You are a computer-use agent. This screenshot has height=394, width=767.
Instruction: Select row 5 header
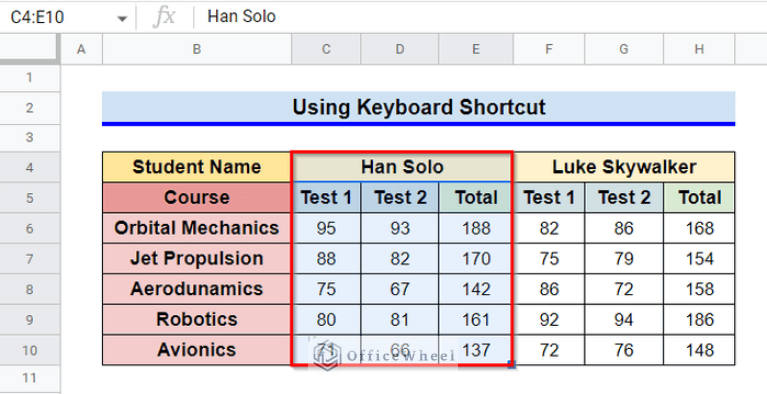(30, 198)
